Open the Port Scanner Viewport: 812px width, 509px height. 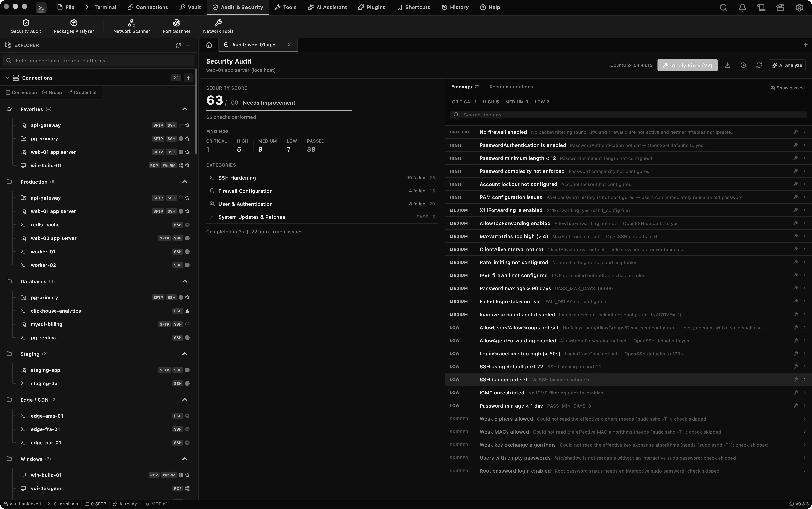[x=176, y=26]
